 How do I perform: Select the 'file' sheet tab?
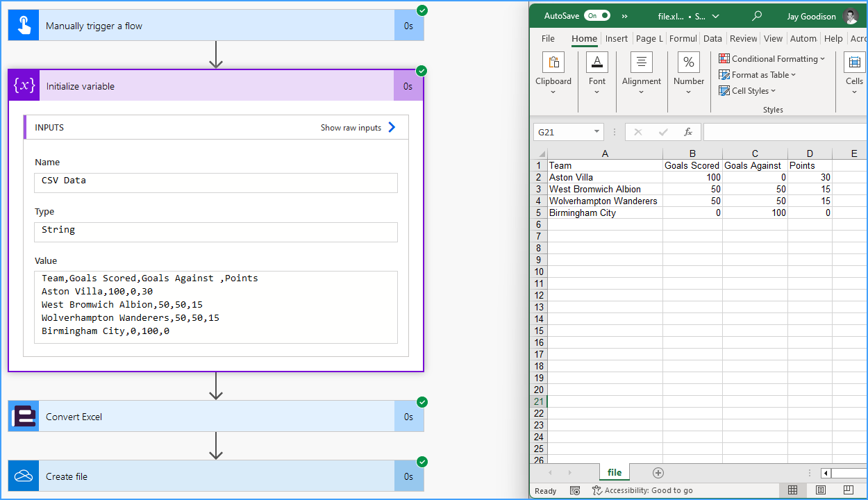click(x=615, y=472)
